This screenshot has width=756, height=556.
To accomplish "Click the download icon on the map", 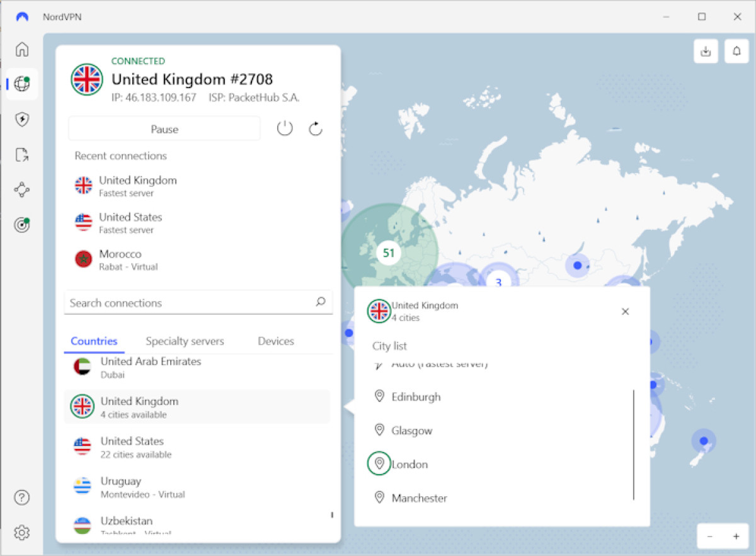I will coord(706,51).
